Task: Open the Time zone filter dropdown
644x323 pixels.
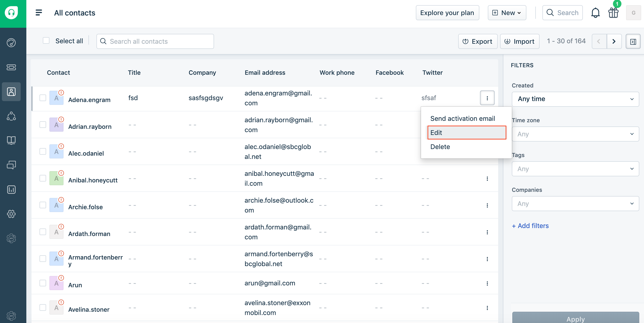Action: tap(575, 134)
